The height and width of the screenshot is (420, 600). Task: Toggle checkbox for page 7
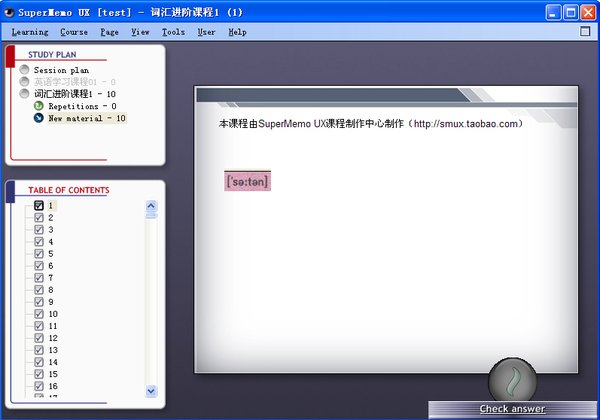(x=39, y=278)
